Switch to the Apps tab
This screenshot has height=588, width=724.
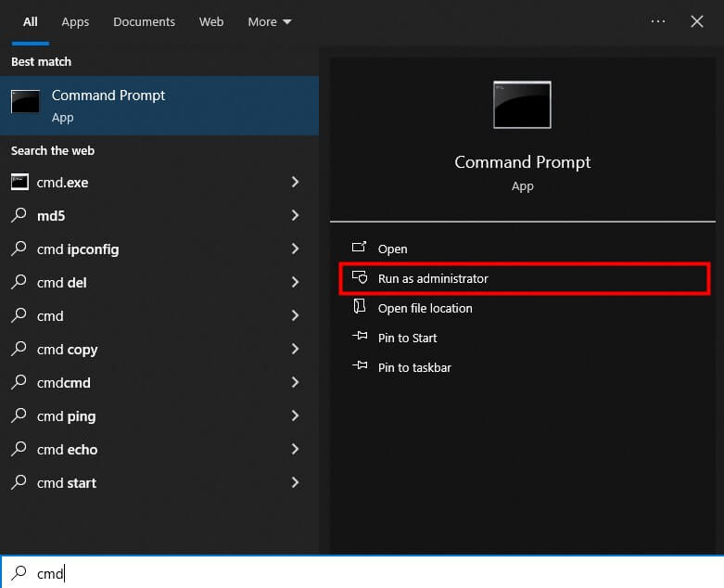click(76, 21)
